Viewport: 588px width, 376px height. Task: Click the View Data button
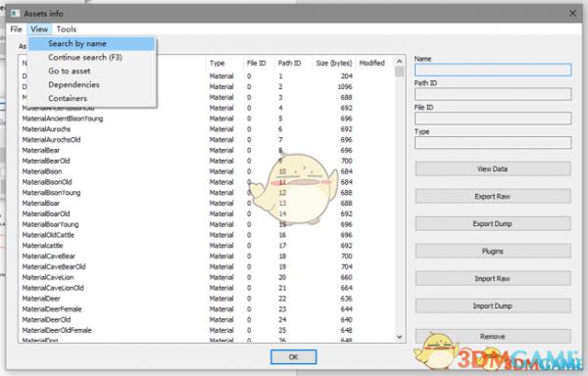[493, 168]
